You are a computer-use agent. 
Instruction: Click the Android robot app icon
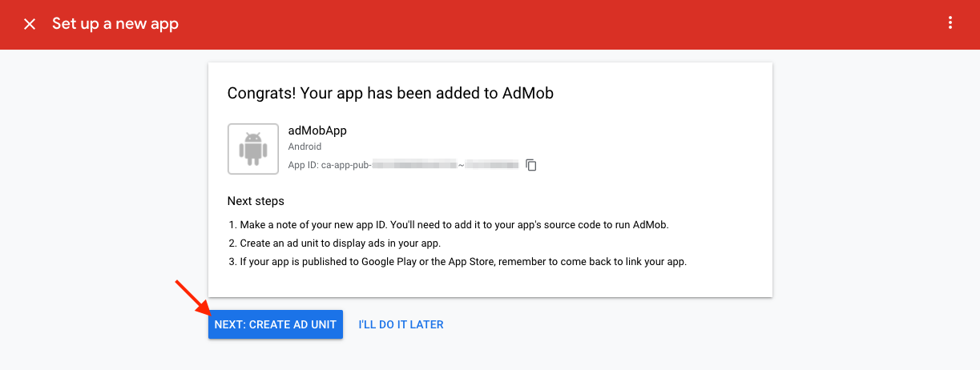pyautogui.click(x=253, y=149)
